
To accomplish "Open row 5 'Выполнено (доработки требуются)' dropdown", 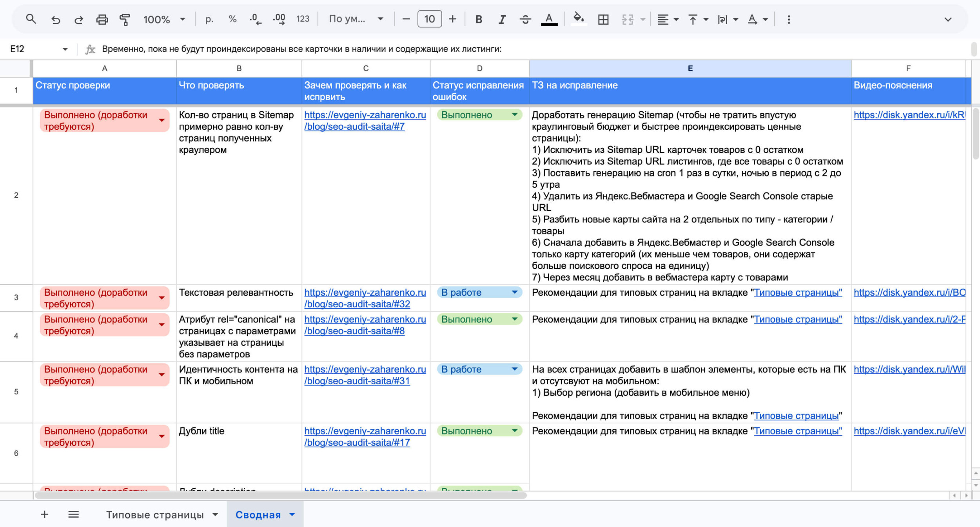I will click(162, 375).
